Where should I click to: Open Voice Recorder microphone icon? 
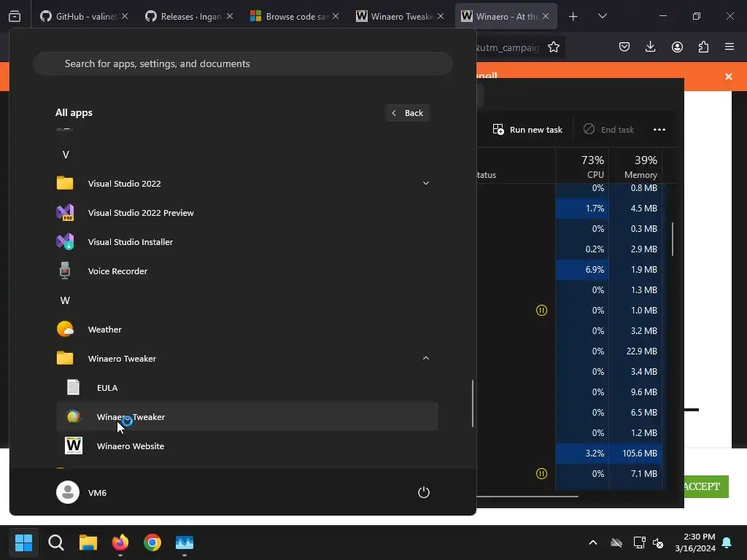[x=65, y=271]
